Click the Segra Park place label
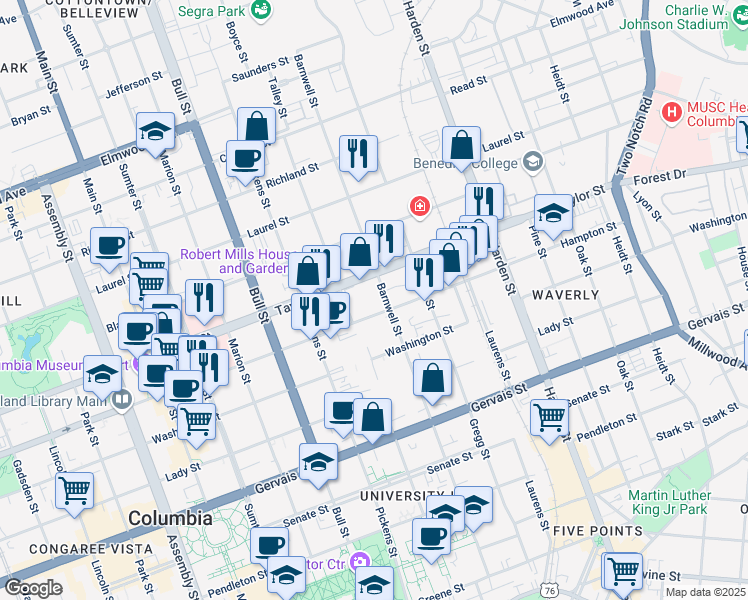The image size is (748, 600). pyautogui.click(x=211, y=10)
